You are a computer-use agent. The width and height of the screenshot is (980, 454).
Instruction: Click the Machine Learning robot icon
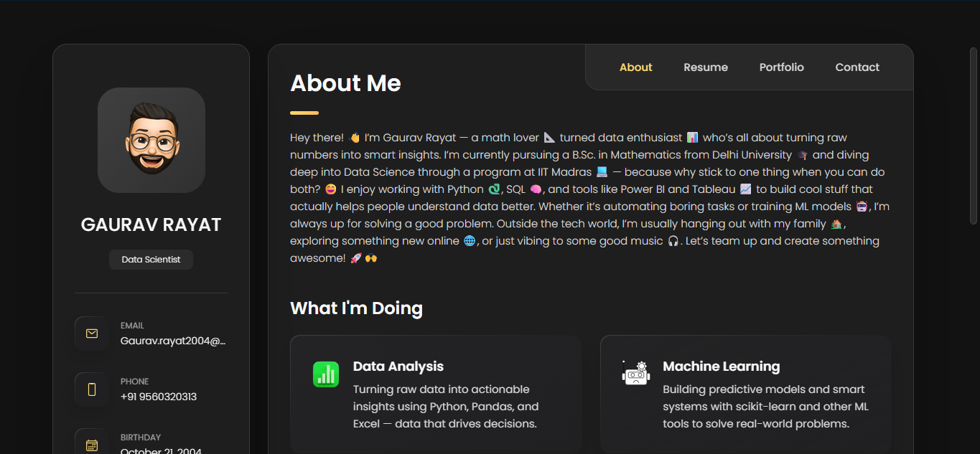point(636,374)
